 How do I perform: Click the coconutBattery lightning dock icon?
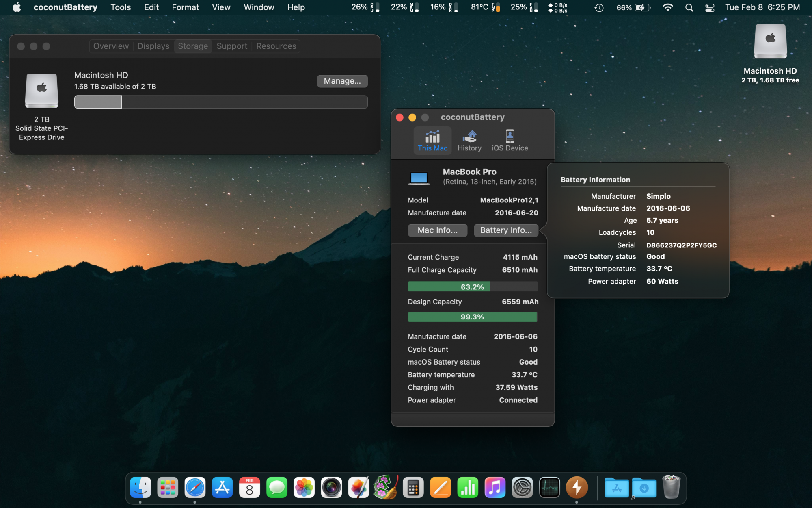pos(577,487)
